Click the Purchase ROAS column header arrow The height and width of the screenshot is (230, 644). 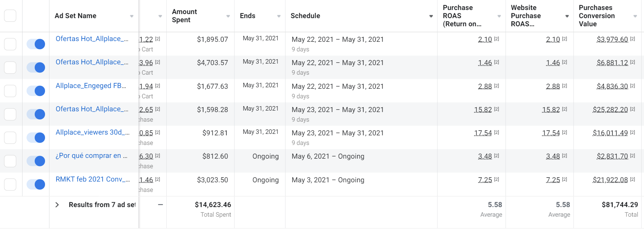499,16
